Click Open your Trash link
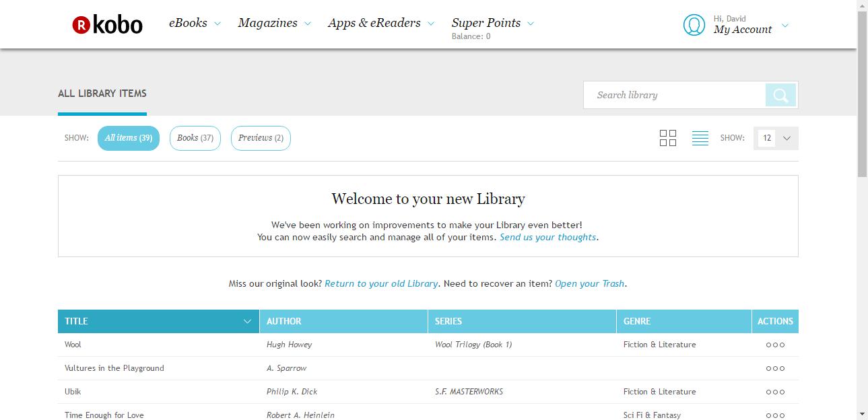 coord(590,283)
